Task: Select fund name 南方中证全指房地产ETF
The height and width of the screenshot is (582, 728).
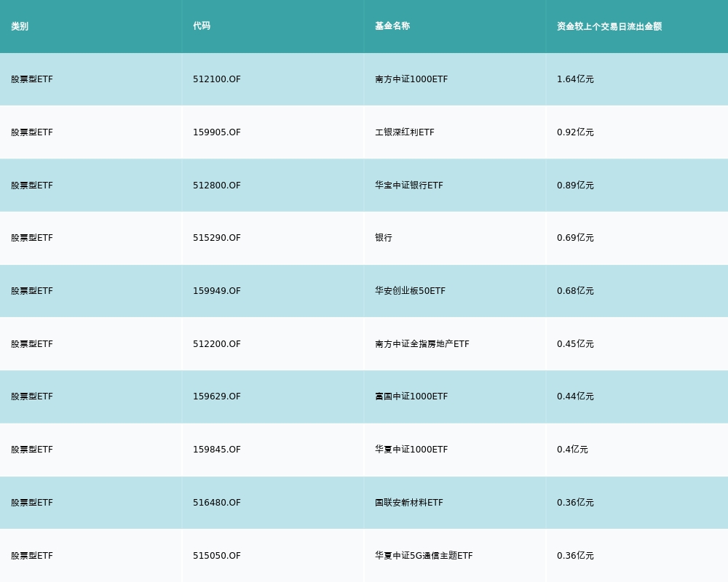Action: [x=422, y=344]
